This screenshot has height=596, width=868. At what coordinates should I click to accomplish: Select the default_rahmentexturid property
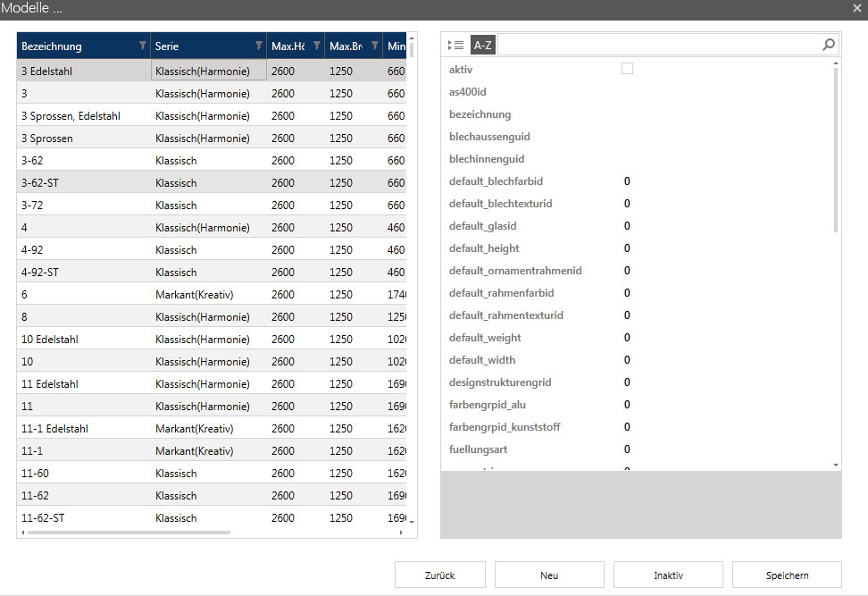[x=506, y=315]
